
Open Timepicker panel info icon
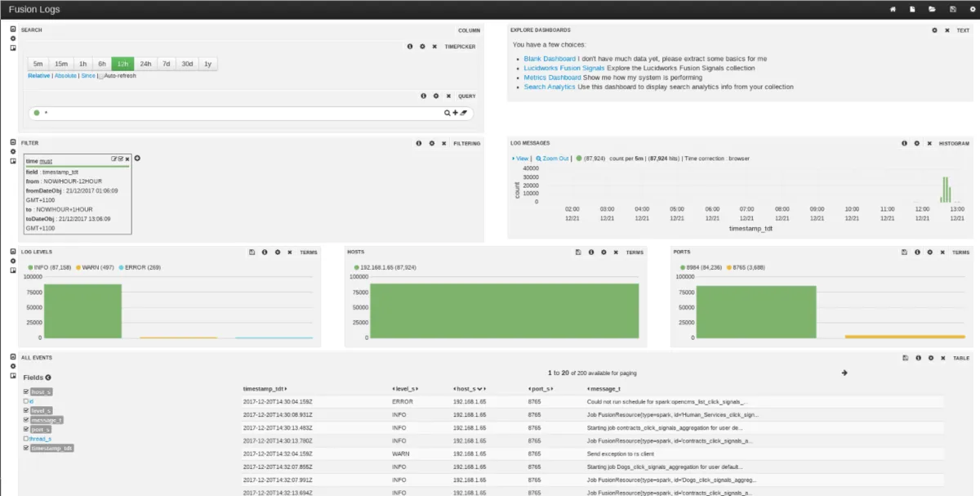pos(410,47)
